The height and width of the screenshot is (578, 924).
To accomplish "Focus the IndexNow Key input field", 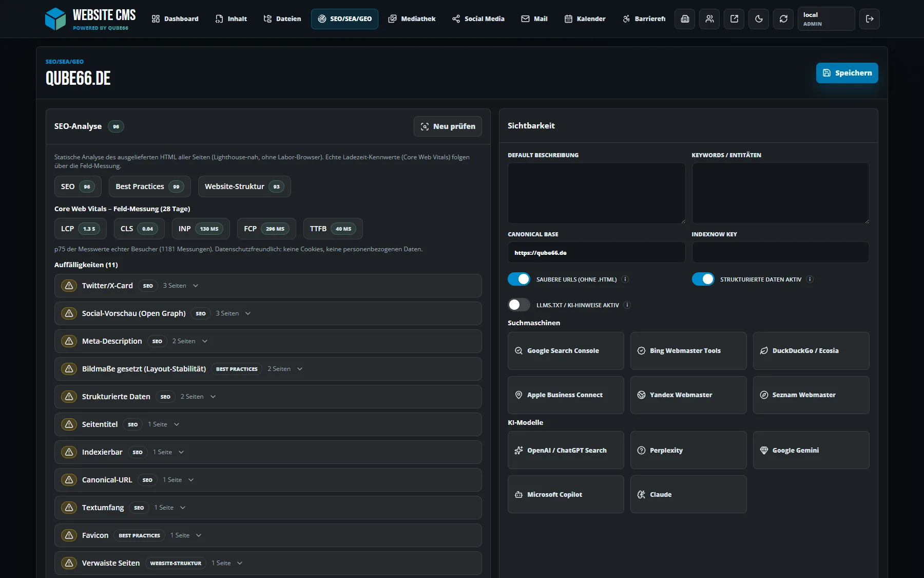I will pyautogui.click(x=781, y=252).
